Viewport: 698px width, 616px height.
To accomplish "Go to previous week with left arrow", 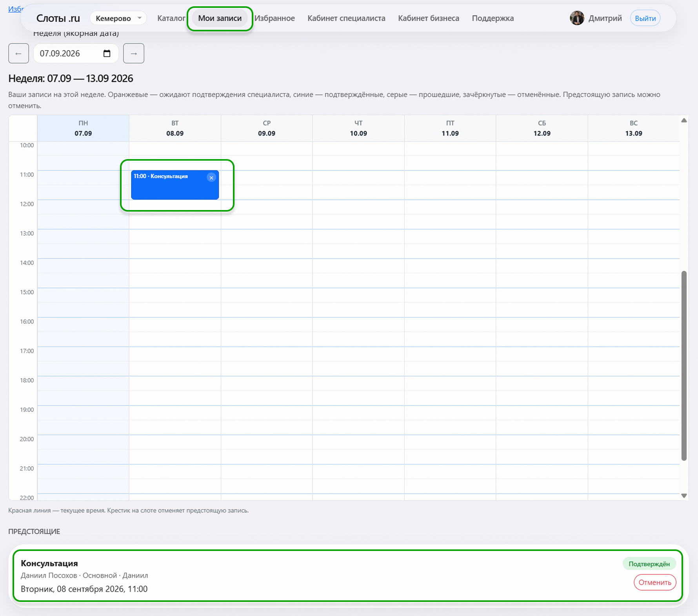I will tap(18, 53).
